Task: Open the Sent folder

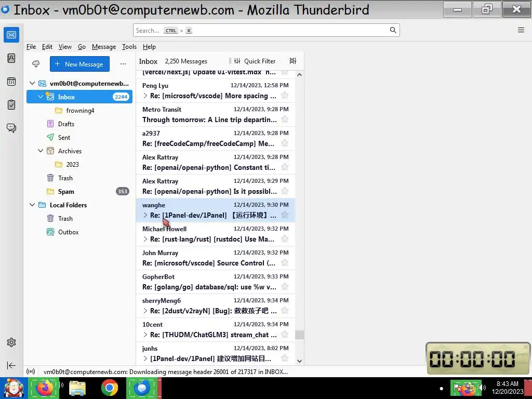Action: [x=79, y=137]
